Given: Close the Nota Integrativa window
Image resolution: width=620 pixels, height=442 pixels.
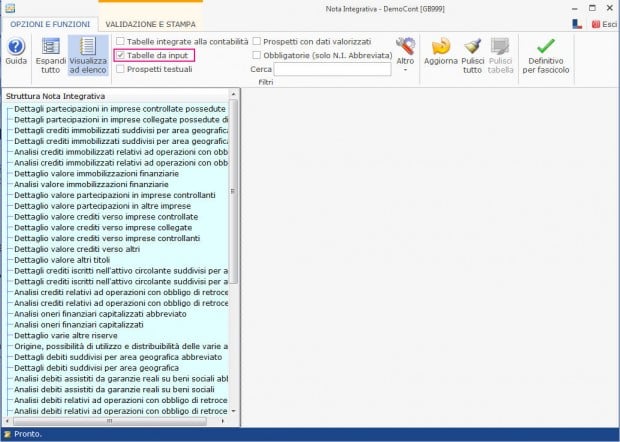Looking at the screenshot, I should (x=609, y=8).
